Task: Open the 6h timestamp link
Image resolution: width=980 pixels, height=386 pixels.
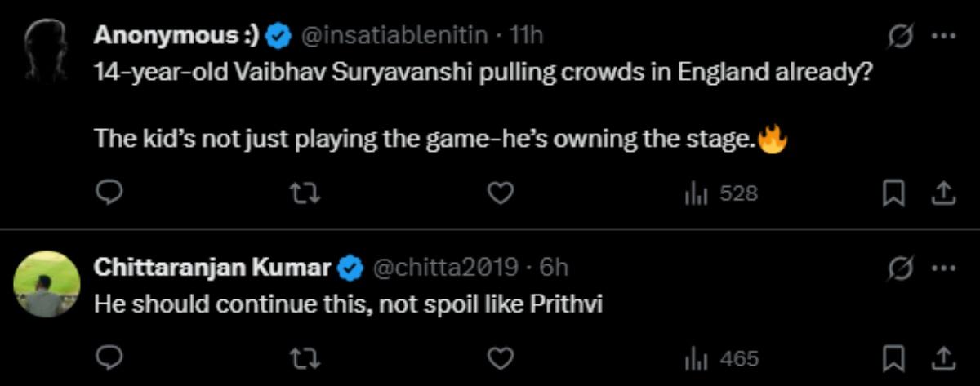Action: pyautogui.click(x=555, y=267)
